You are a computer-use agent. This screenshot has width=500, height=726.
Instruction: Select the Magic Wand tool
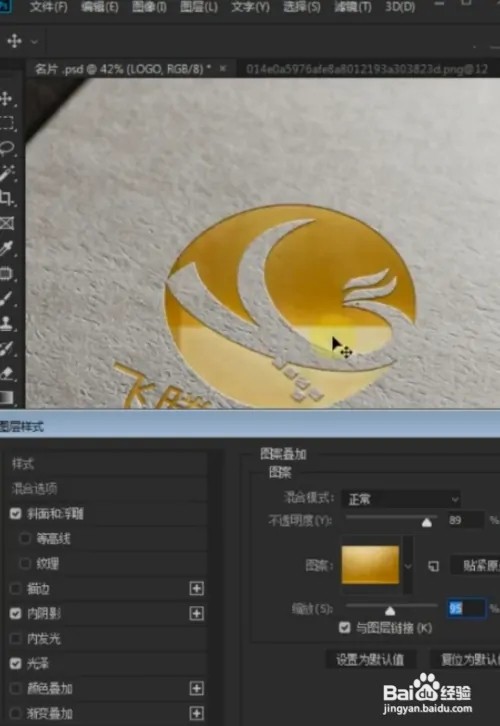point(6,173)
